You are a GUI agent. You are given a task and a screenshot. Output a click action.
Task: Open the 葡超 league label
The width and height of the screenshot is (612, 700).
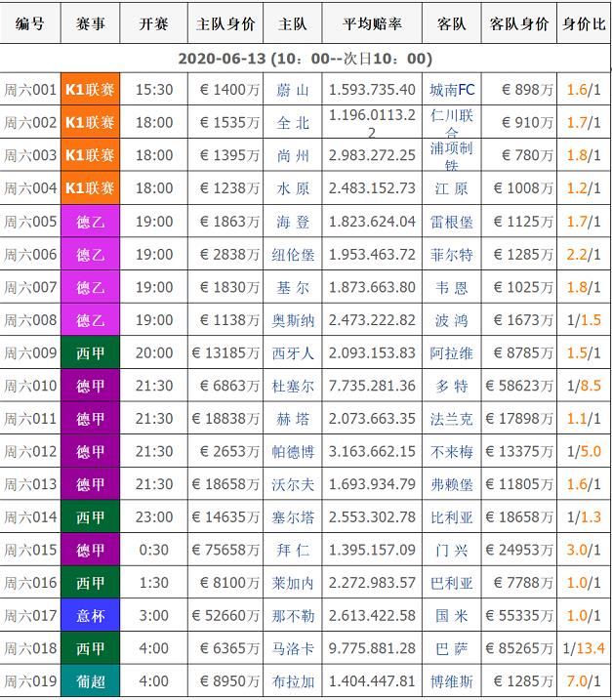pyautogui.click(x=90, y=681)
